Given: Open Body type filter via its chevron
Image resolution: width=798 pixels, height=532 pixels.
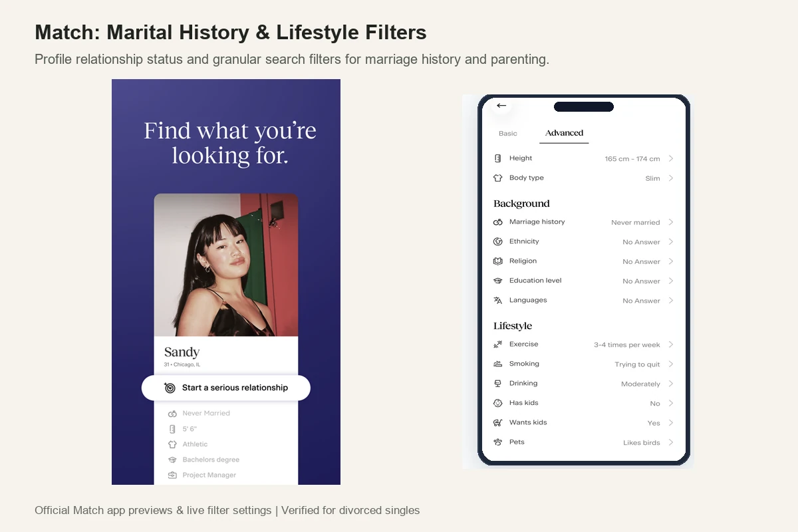Looking at the screenshot, I should 671,178.
